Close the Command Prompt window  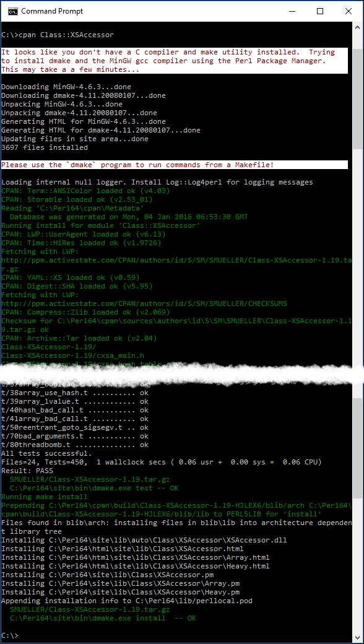point(348,11)
